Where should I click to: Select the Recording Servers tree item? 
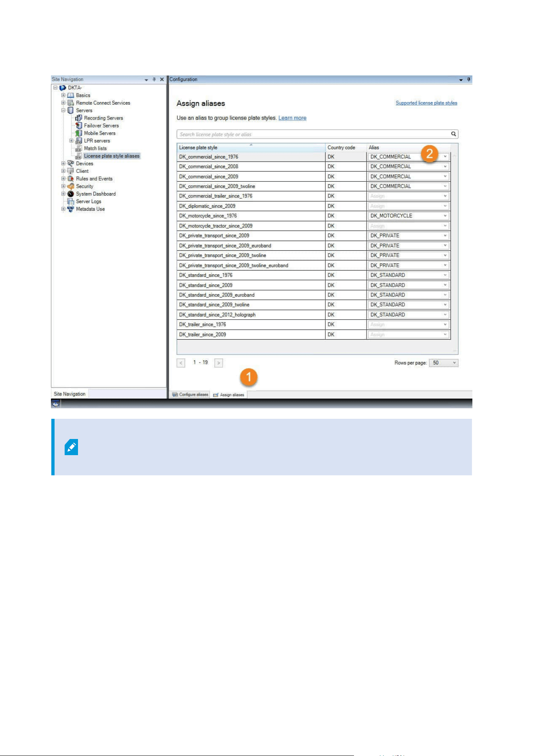(x=103, y=118)
